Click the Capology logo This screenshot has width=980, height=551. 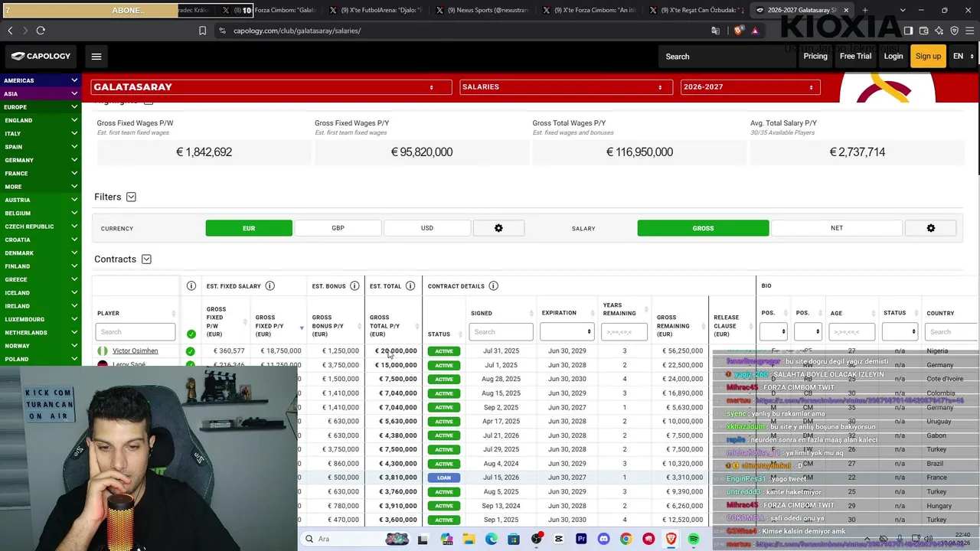41,56
